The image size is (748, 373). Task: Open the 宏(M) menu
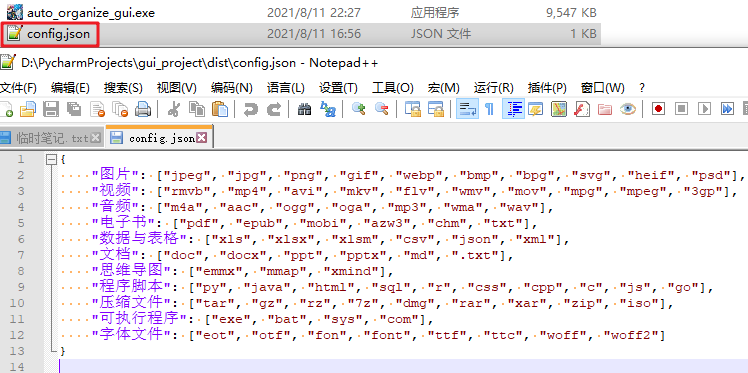(x=444, y=88)
